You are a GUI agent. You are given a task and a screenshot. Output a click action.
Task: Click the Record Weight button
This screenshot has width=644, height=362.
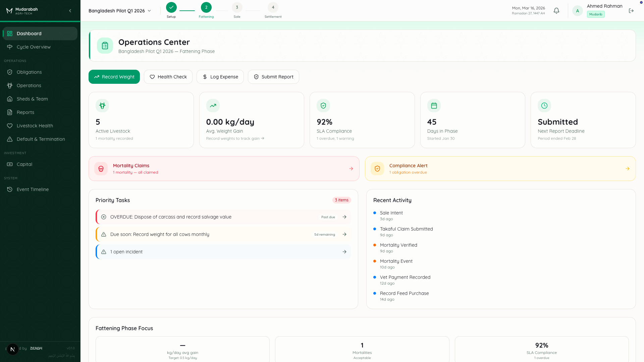pos(114,77)
